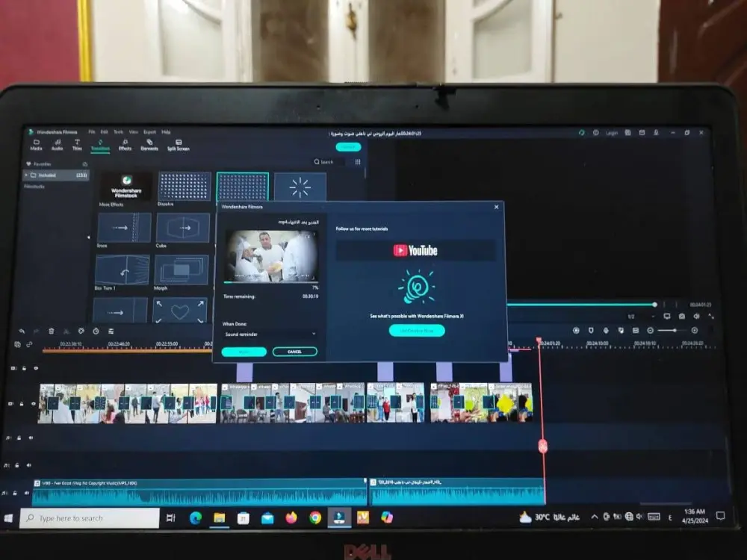This screenshot has height=560, width=747.
Task: Click the preview playback progress bar
Action: click(x=581, y=305)
